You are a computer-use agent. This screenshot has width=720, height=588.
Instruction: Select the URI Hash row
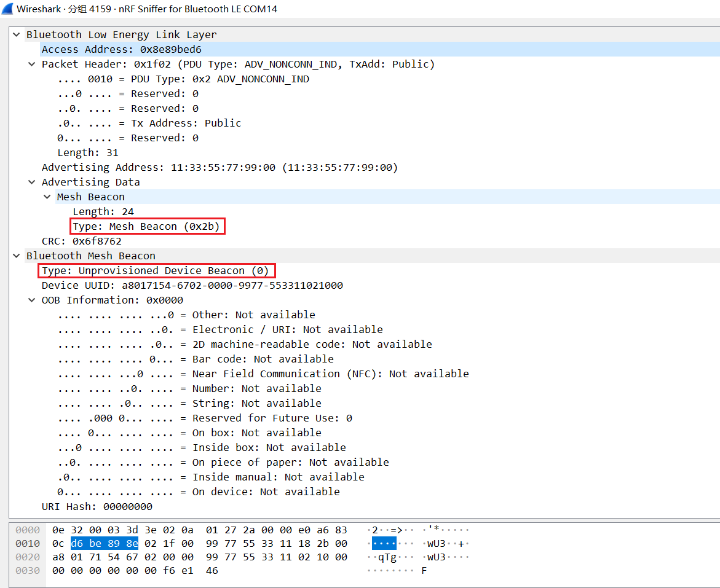[97, 507]
